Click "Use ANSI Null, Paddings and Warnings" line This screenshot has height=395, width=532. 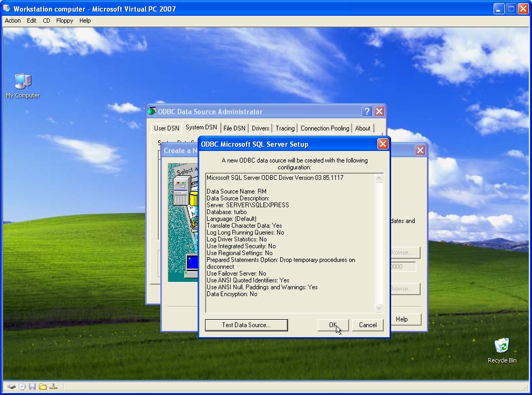pyautogui.click(x=262, y=287)
